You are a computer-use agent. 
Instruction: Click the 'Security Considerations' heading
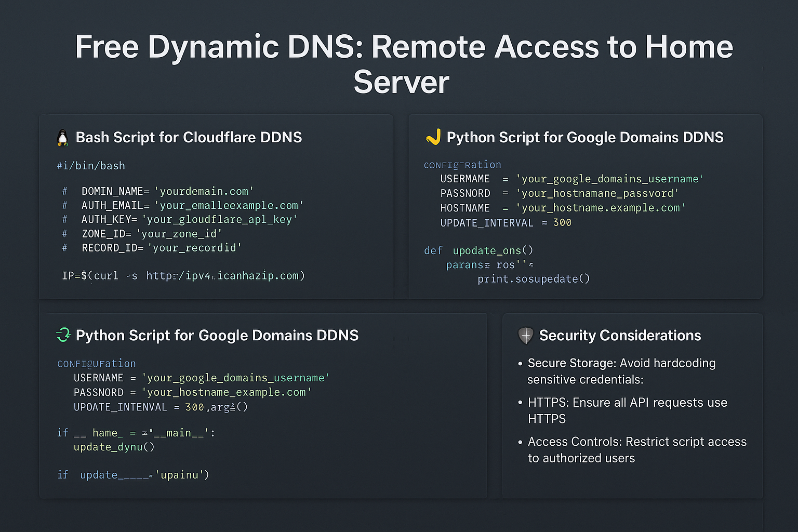pos(620,335)
